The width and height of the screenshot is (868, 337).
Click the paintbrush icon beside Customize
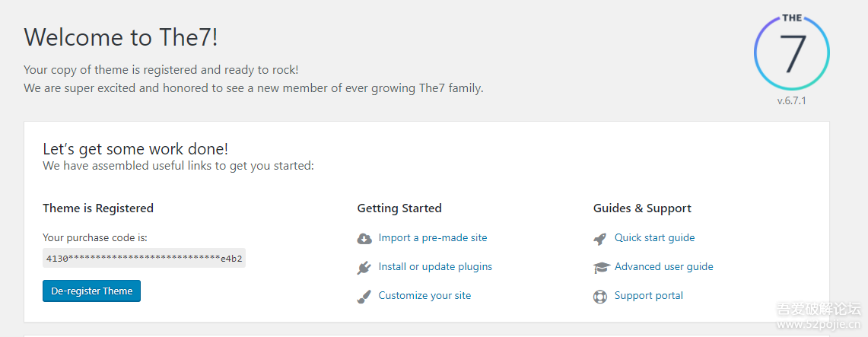tap(364, 297)
